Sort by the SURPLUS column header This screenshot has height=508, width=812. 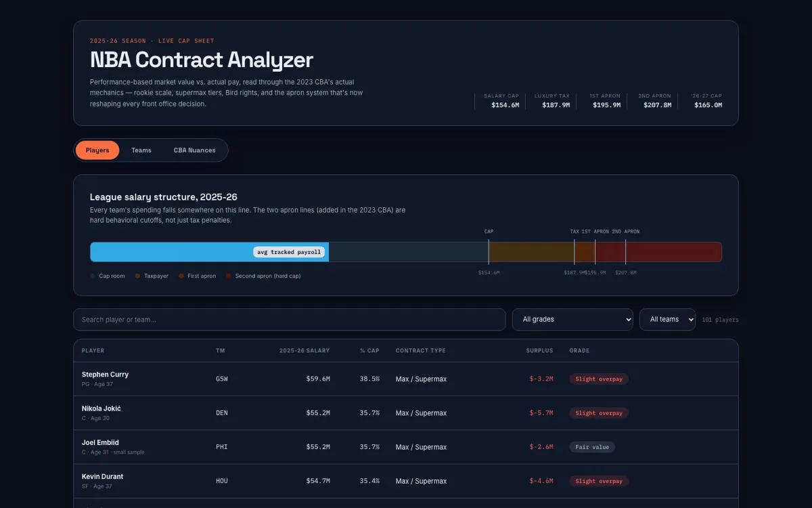click(x=539, y=351)
